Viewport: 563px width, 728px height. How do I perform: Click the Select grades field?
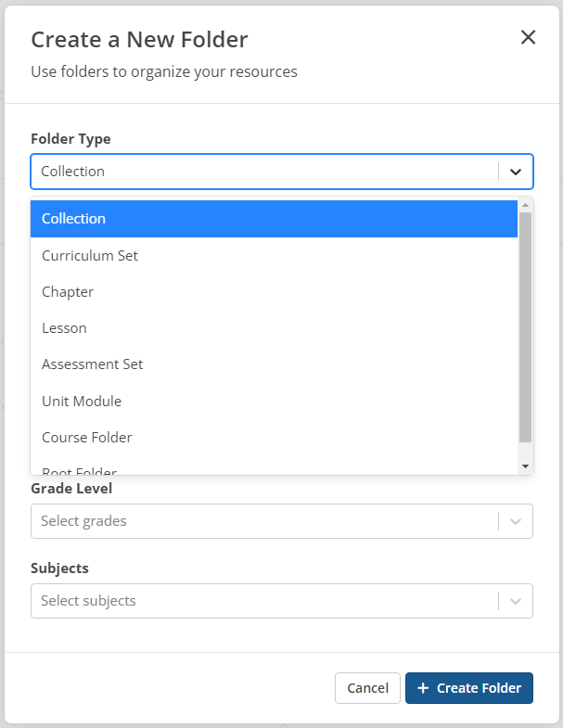[264, 521]
